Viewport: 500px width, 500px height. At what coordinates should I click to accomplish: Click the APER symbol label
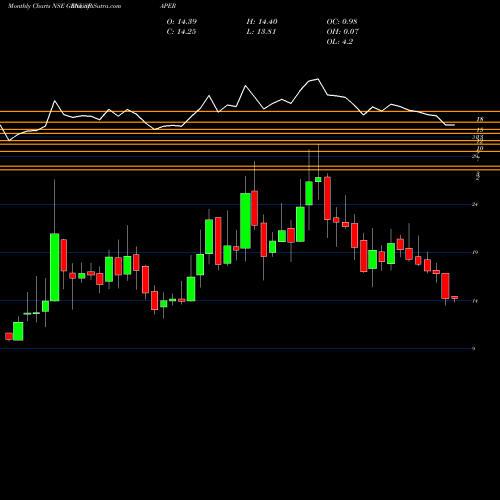pyautogui.click(x=168, y=6)
